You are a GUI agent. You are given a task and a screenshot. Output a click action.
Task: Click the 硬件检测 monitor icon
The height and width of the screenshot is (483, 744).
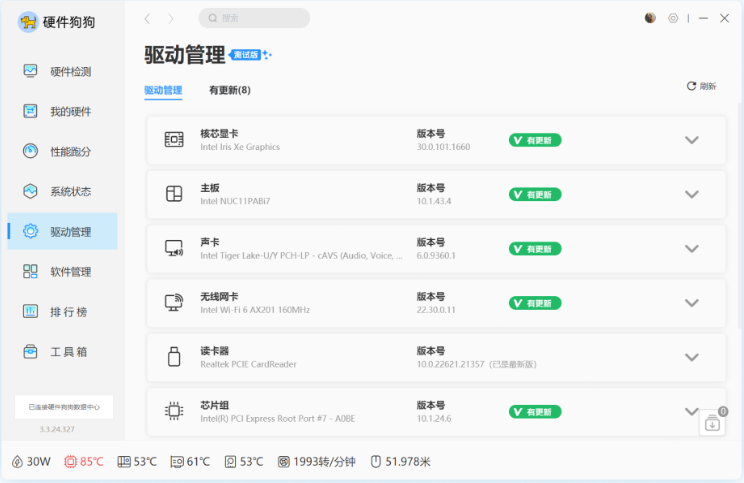[30, 71]
